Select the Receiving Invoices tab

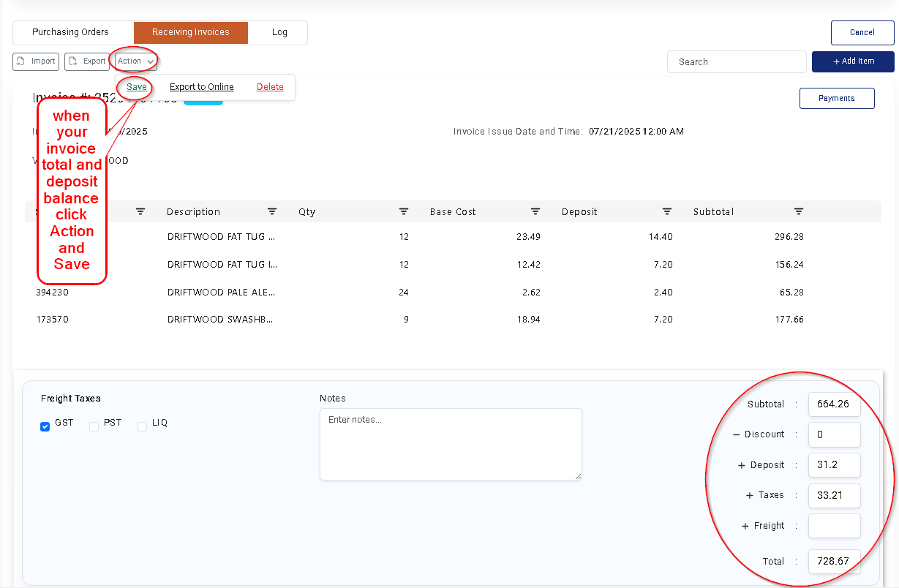click(191, 32)
